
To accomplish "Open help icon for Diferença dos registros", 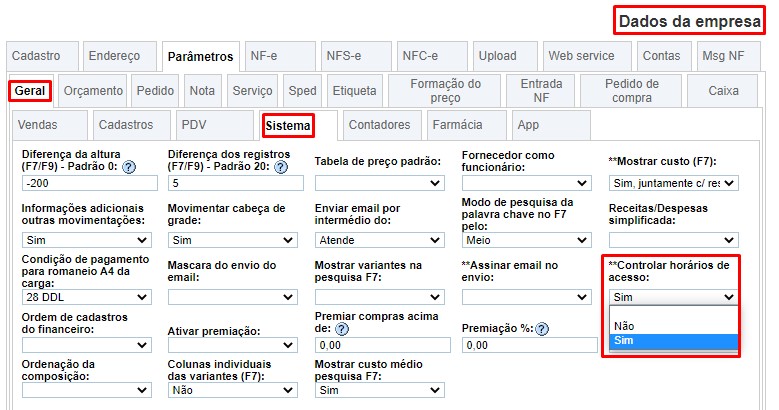I will click(x=281, y=167).
